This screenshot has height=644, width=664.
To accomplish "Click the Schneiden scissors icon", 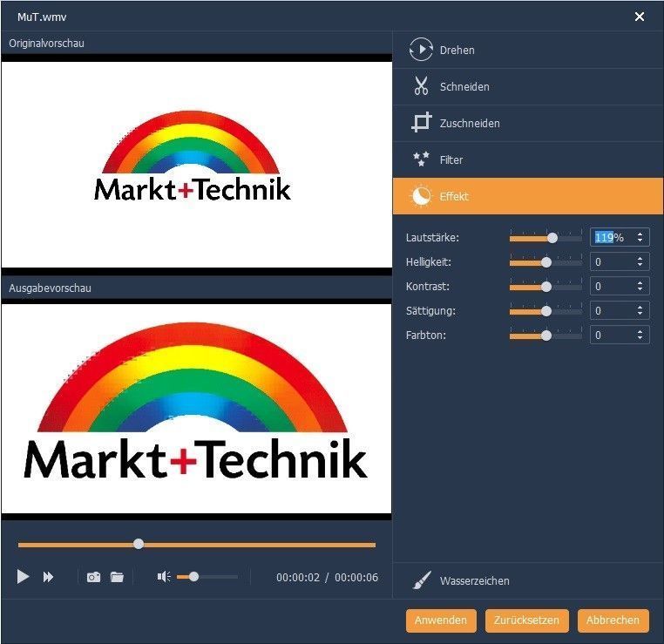I will [421, 86].
